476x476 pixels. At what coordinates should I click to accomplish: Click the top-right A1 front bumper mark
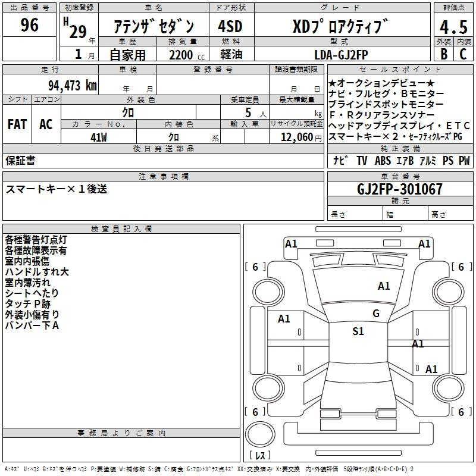(424, 243)
